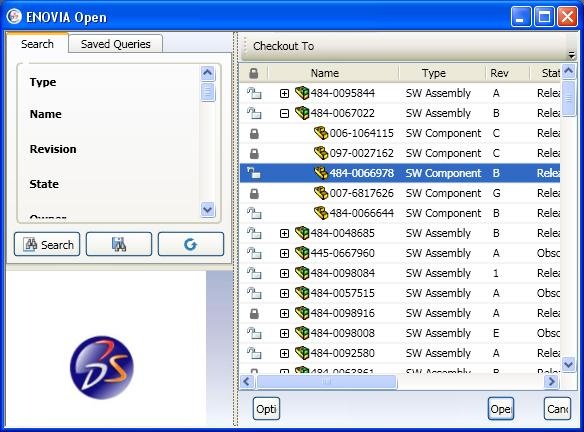Click the lock icon for 007-6817626
Screen dimensions: 584x432
pyautogui.click(x=254, y=193)
